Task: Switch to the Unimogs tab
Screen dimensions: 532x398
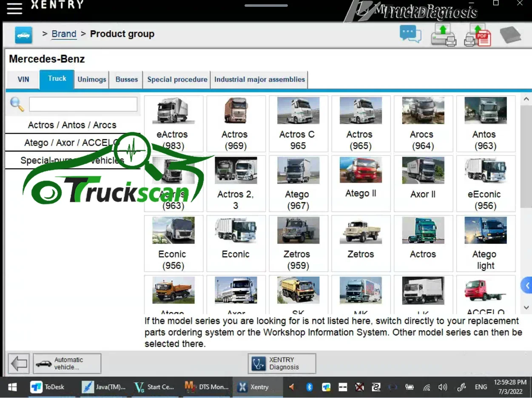Action: coord(92,80)
